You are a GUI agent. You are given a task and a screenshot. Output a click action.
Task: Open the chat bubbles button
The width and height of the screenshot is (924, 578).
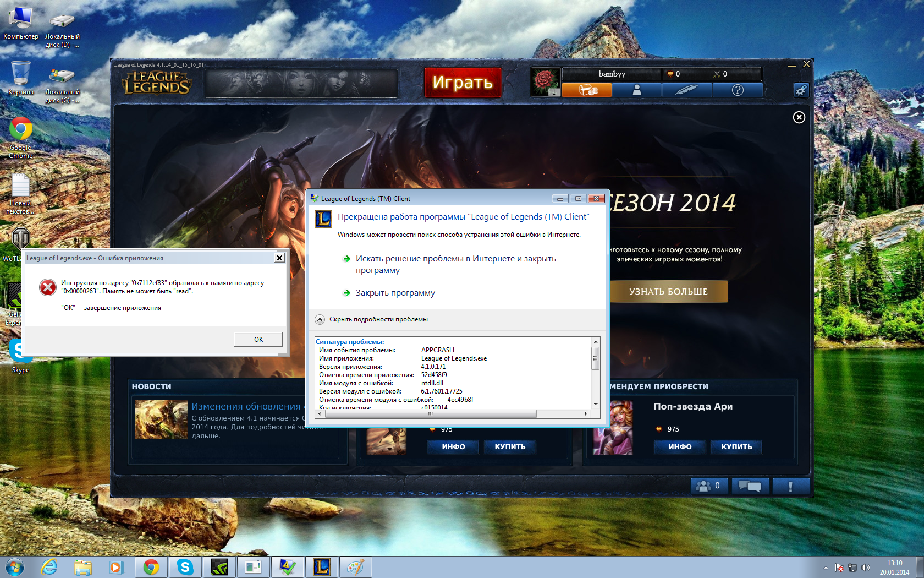pyautogui.click(x=750, y=486)
